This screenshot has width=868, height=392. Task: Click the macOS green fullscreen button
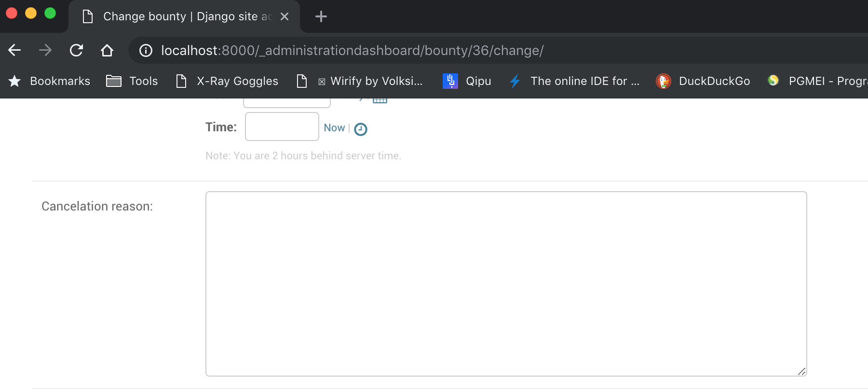[x=50, y=13]
